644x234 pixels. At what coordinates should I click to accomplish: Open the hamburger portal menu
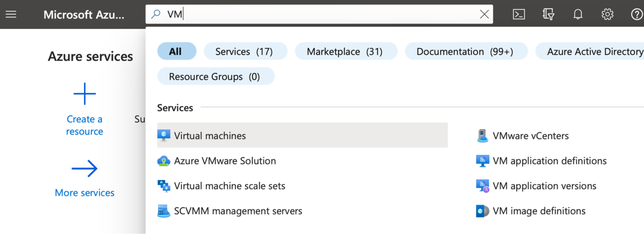click(x=11, y=15)
